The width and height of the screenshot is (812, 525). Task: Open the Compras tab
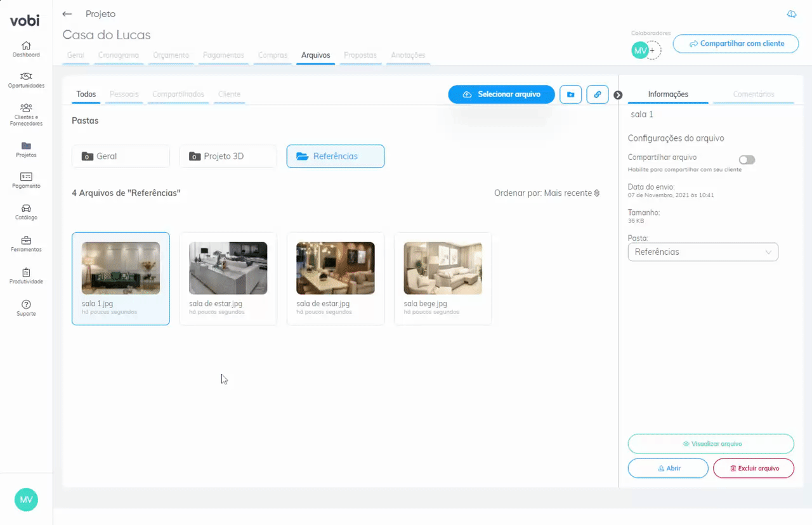click(273, 55)
